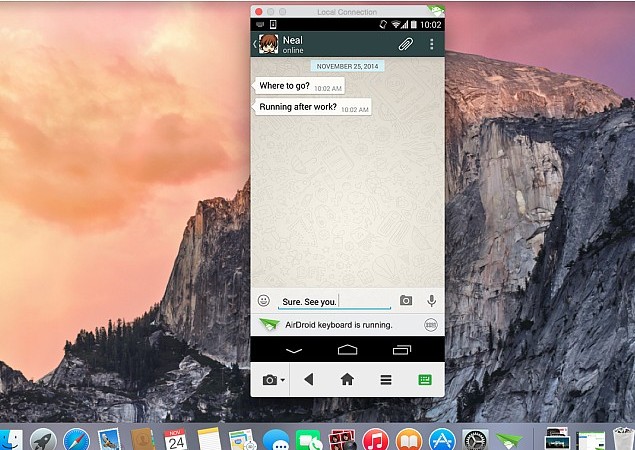The image size is (635, 450).
Task: Click the round keyboard switcher icon
Action: pos(431,325)
